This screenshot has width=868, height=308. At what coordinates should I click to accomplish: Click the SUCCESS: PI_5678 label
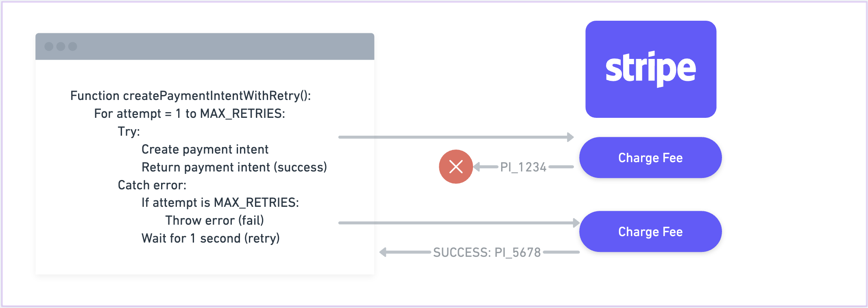point(487,252)
